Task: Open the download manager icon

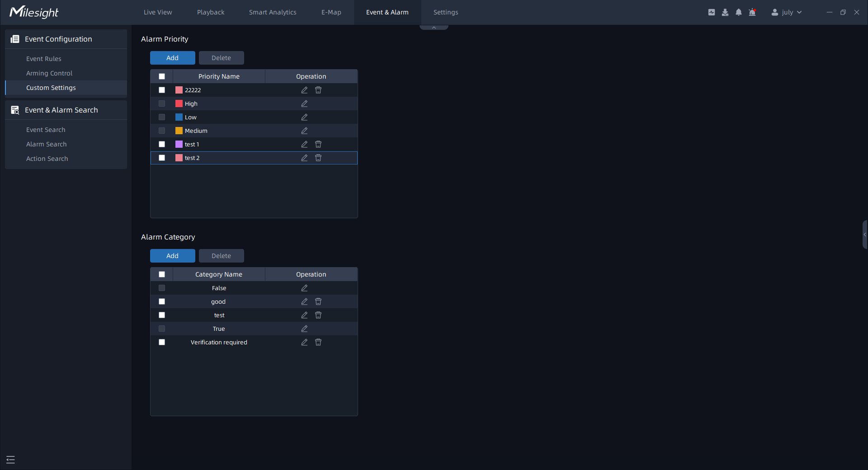Action: click(725, 12)
